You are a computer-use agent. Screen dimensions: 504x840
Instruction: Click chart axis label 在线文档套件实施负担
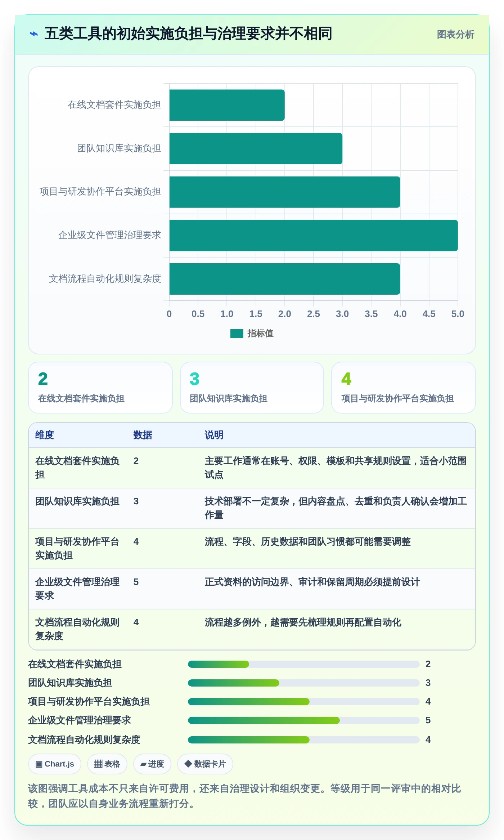click(114, 105)
